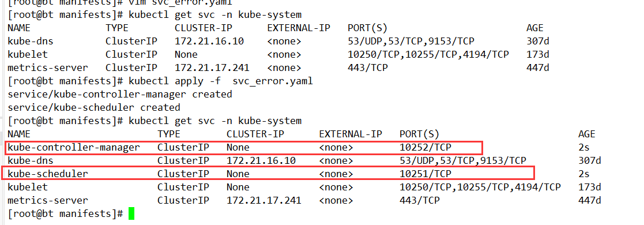Click the 2s age of kube-controller-manager
Viewport: 644px width, 225px height.
(x=584, y=147)
